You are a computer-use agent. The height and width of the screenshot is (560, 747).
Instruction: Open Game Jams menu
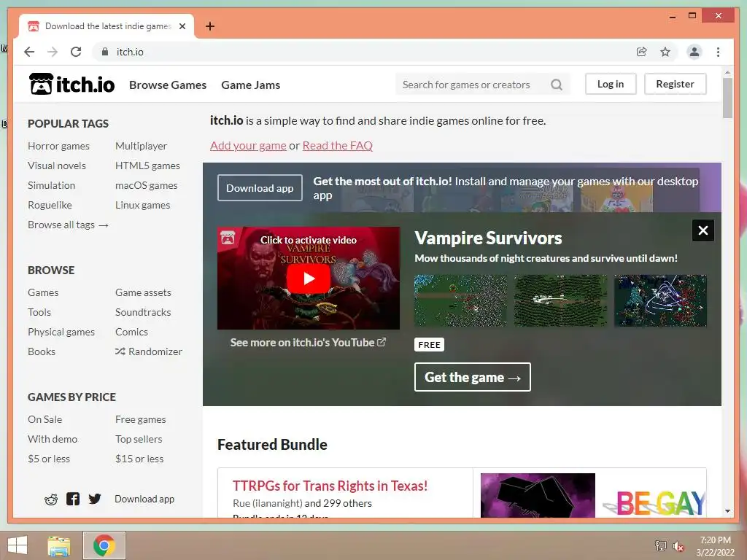coord(251,85)
